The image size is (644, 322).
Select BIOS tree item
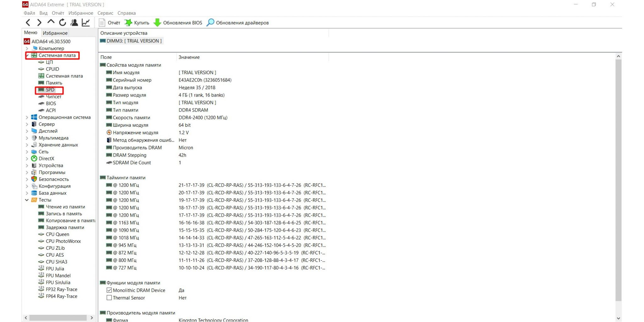(51, 104)
